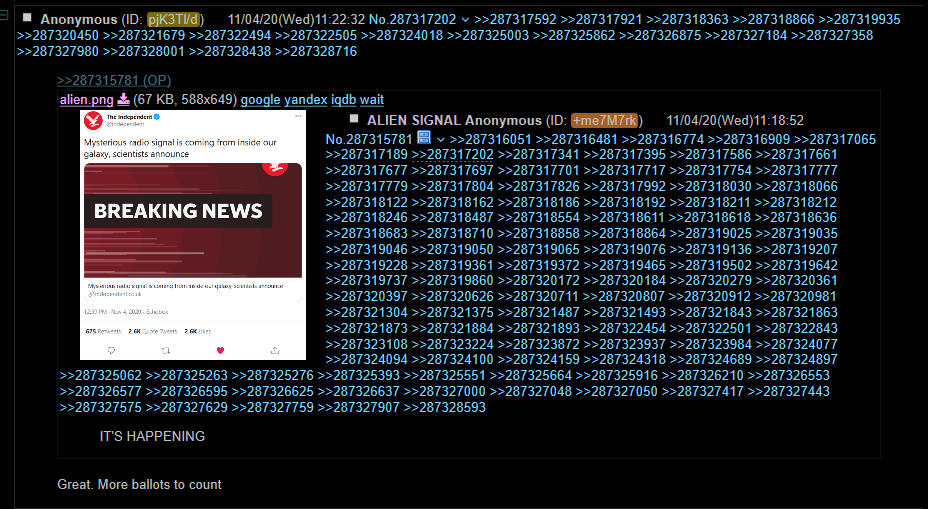The height and width of the screenshot is (509, 928).
Task: Click the timestamp 11/04/20(Wed)11:18:52
Action: pyautogui.click(x=735, y=120)
